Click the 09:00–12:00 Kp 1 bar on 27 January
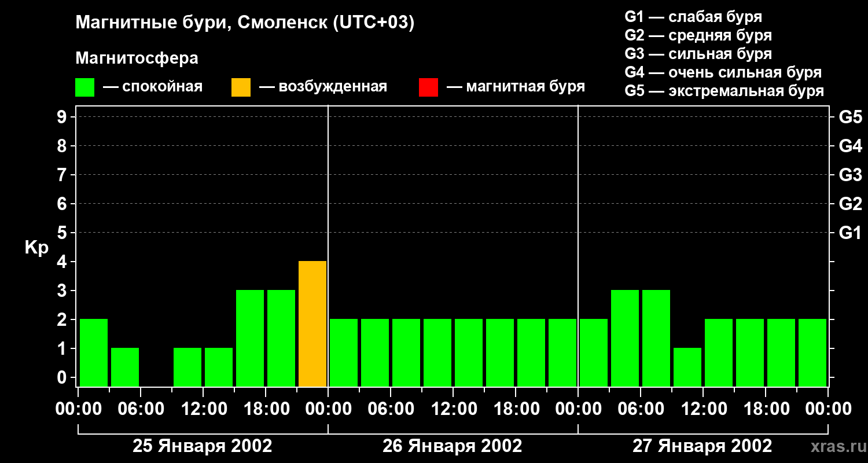This screenshot has width=868, height=463. point(687,368)
